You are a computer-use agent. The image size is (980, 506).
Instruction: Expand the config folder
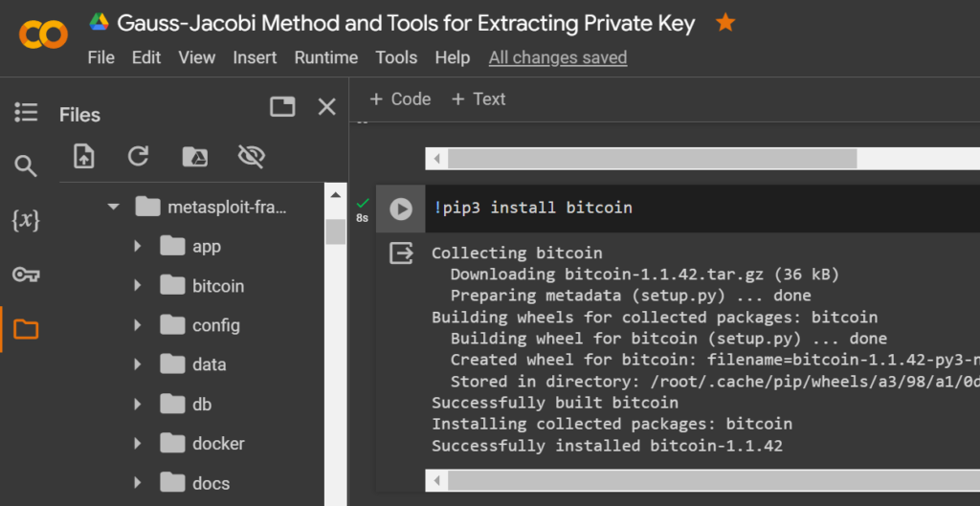pyautogui.click(x=138, y=325)
